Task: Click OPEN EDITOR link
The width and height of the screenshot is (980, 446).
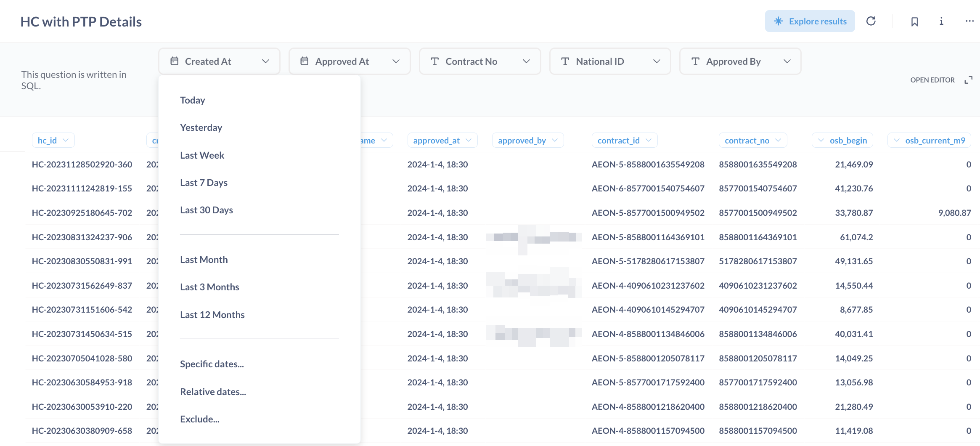Action: [x=932, y=80]
